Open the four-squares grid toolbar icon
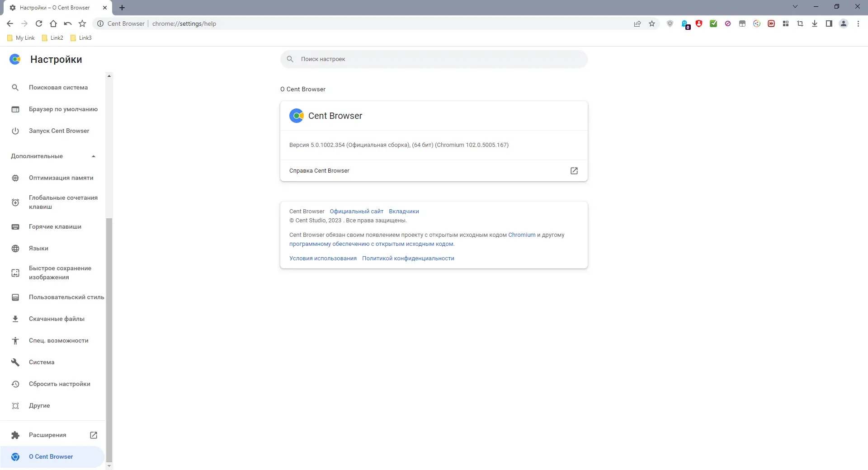 pyautogui.click(x=786, y=23)
